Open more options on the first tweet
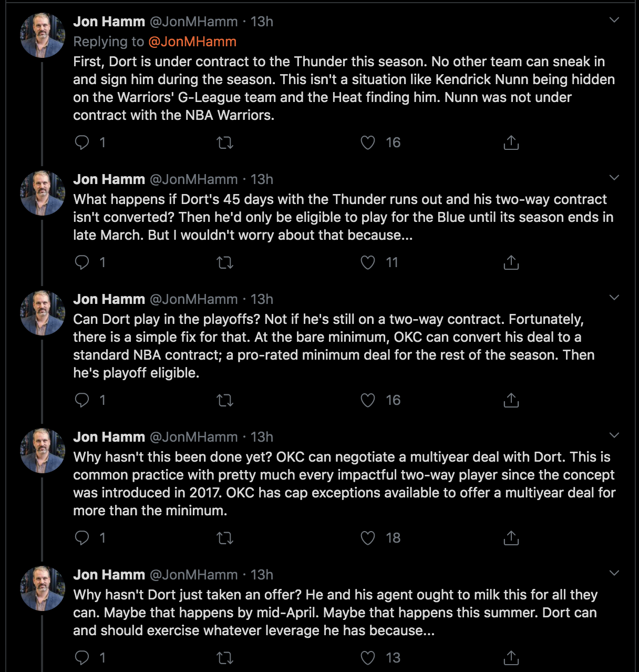639x672 pixels. [614, 21]
